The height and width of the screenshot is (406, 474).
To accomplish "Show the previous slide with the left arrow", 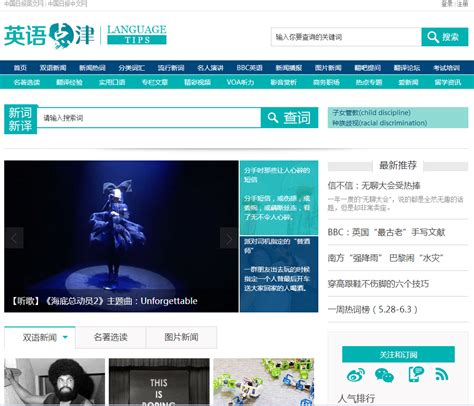I will click(x=14, y=238).
